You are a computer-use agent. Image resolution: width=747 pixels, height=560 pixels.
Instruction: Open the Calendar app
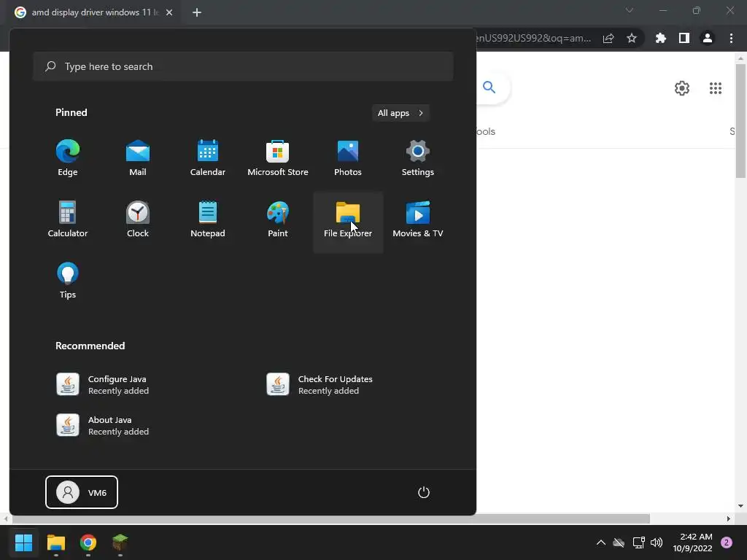click(208, 158)
